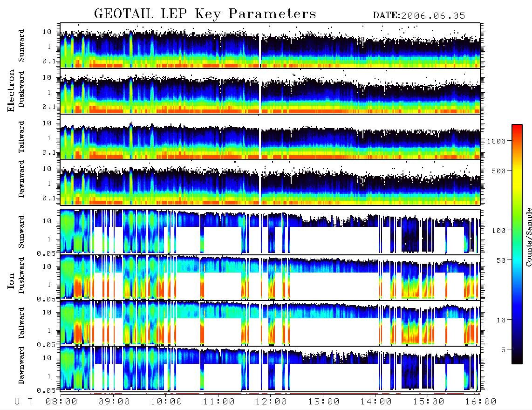Click the UT axis label
The width and height of the screenshot is (532, 410).
click(24, 402)
